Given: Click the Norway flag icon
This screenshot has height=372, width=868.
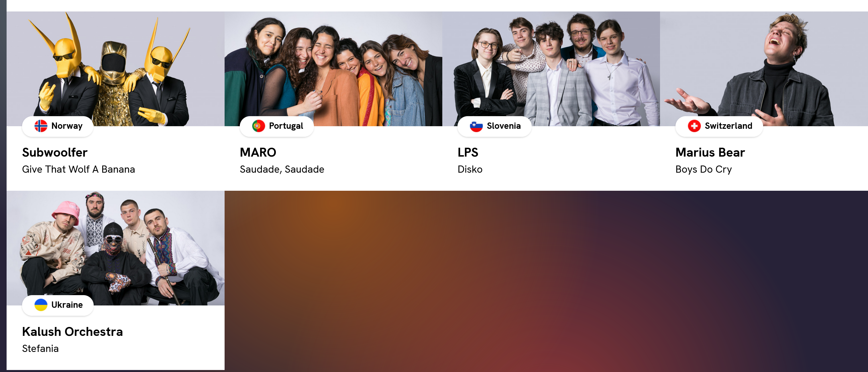Looking at the screenshot, I should coord(41,126).
